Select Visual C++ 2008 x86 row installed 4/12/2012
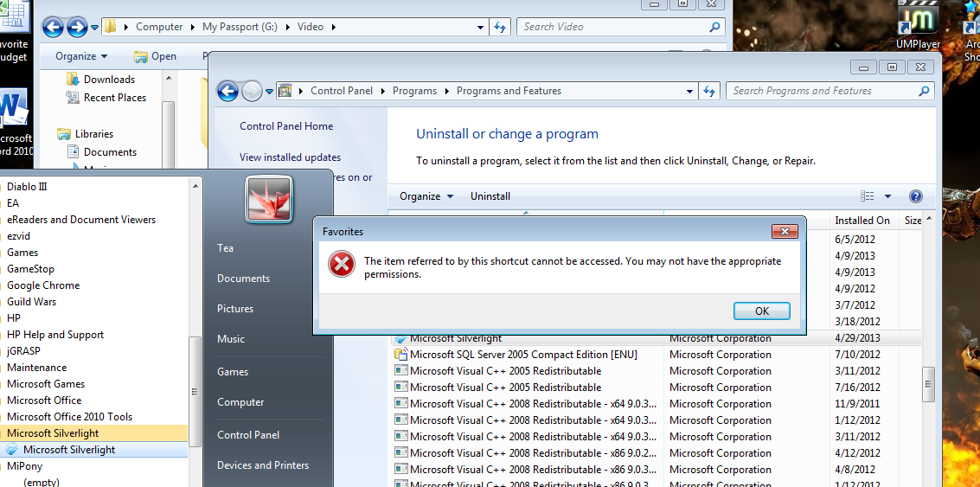980x487 pixels. point(655,452)
